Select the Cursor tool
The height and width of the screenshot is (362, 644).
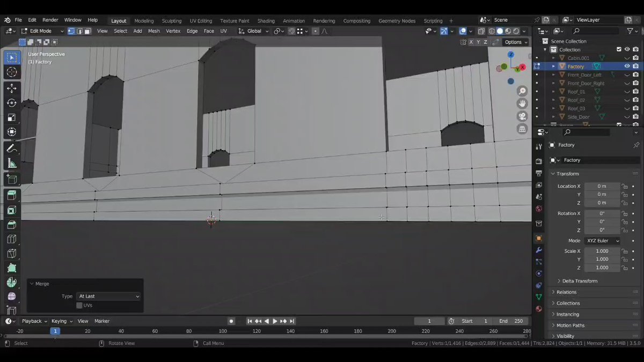(x=12, y=72)
